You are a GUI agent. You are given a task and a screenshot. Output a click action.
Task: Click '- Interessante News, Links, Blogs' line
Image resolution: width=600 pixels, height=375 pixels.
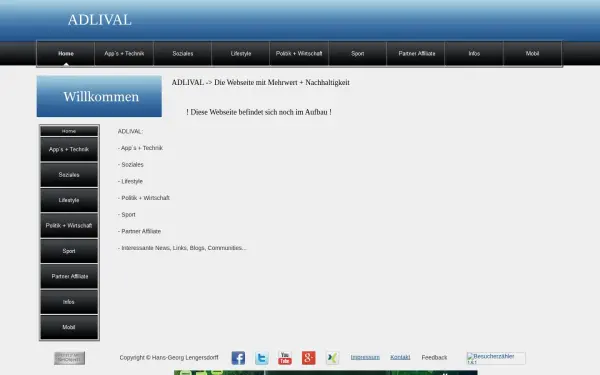(182, 248)
